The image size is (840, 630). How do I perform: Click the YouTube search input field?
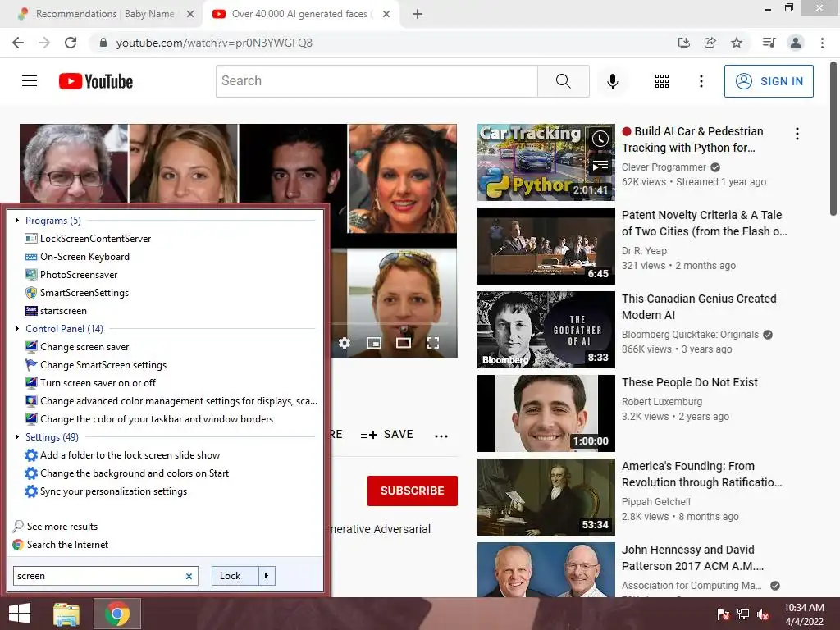[377, 81]
